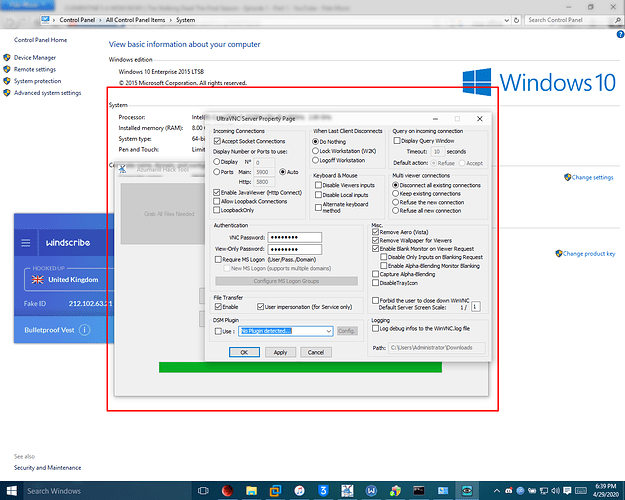
Task: Open the touch keyboard tray icon
Action: pyautogui.click(x=581, y=491)
